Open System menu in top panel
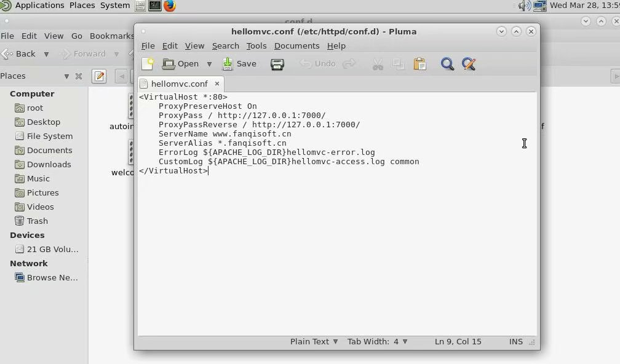The width and height of the screenshot is (620, 364). coord(114,5)
